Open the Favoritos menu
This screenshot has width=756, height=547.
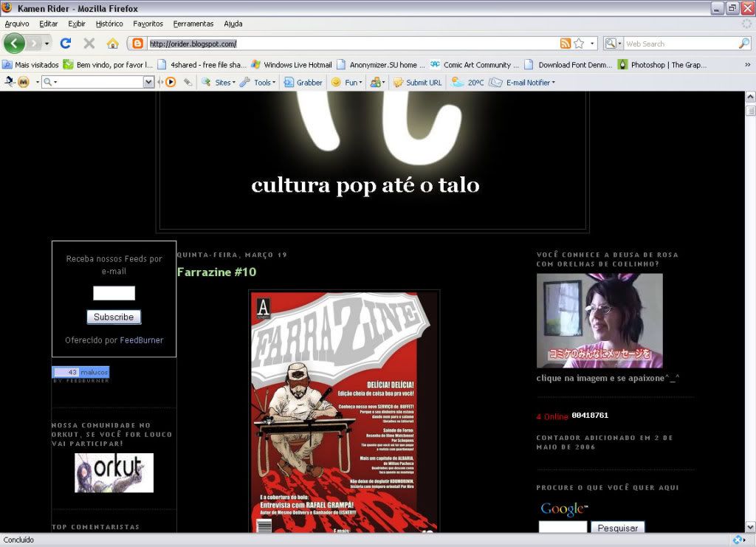pos(148,24)
